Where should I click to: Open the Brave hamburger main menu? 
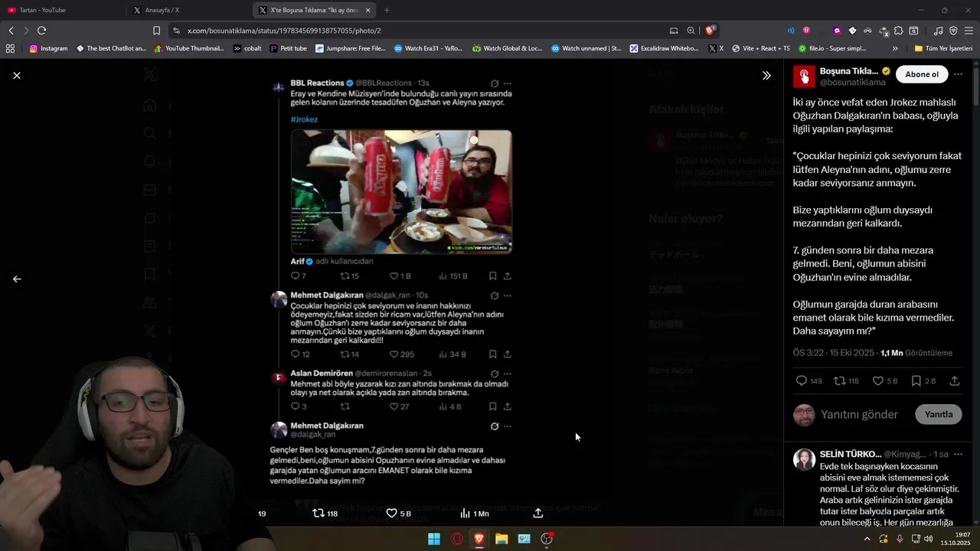coord(969,31)
